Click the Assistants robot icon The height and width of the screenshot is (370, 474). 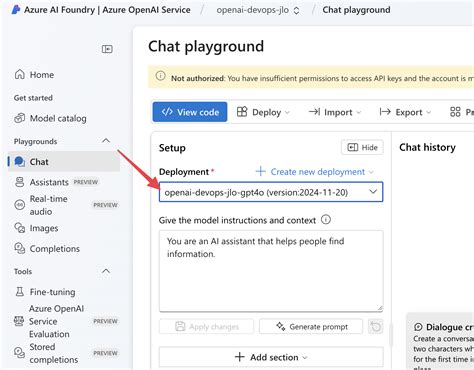pyautogui.click(x=20, y=182)
